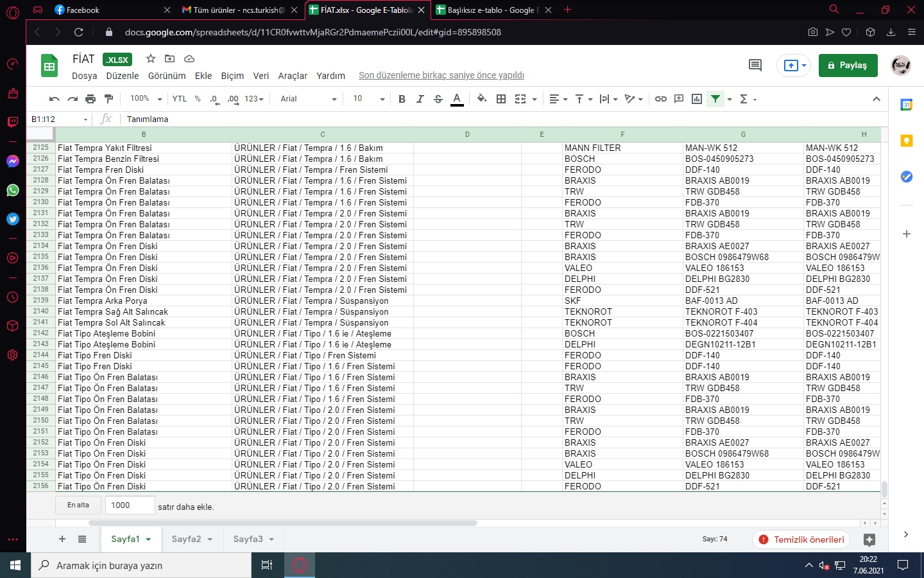
Task: Open the cell borders menu
Action: click(x=501, y=99)
